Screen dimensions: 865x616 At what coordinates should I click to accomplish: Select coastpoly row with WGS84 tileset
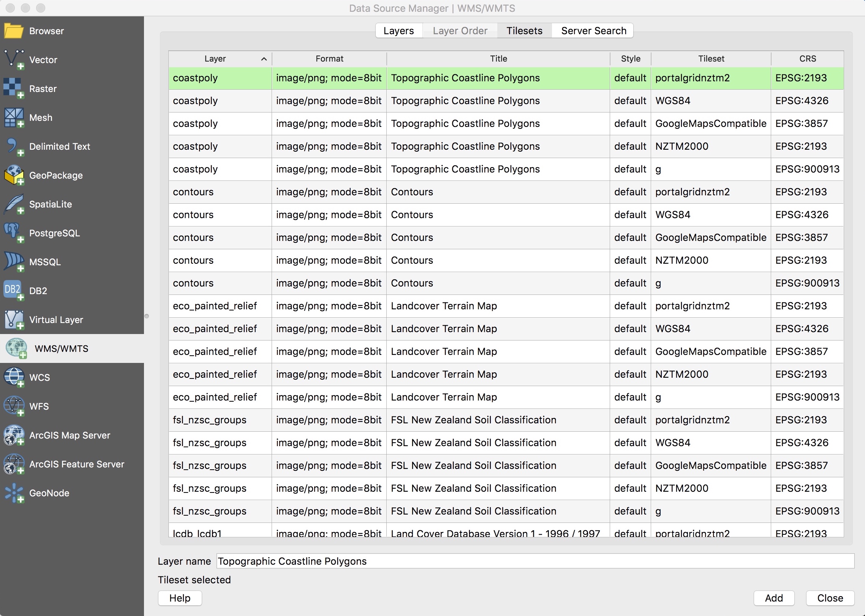coord(506,101)
